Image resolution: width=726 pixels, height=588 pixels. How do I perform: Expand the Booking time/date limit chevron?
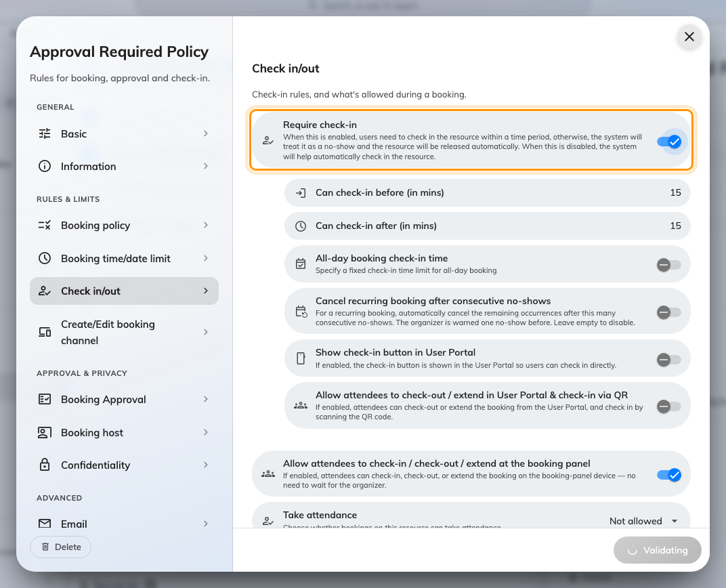(206, 258)
